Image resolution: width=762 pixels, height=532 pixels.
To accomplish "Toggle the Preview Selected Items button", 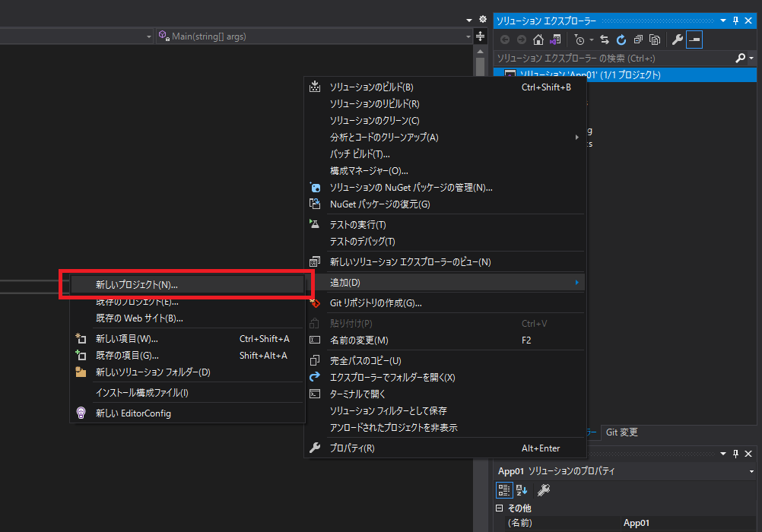I will coord(694,40).
